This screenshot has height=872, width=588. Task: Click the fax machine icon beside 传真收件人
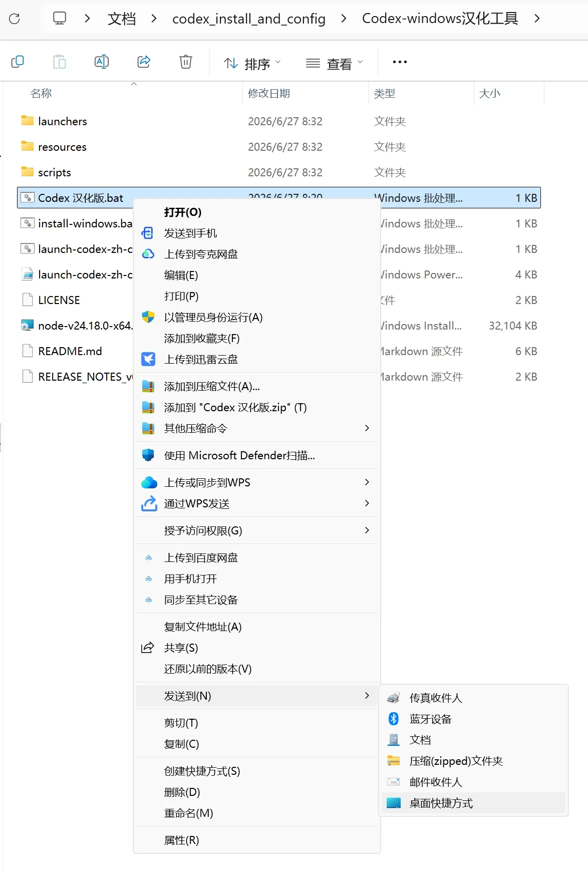tap(394, 698)
